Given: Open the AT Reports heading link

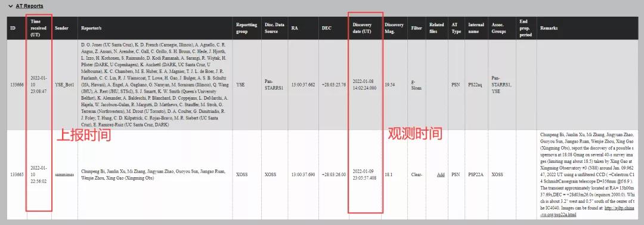Looking at the screenshot, I should pyautogui.click(x=29, y=6).
